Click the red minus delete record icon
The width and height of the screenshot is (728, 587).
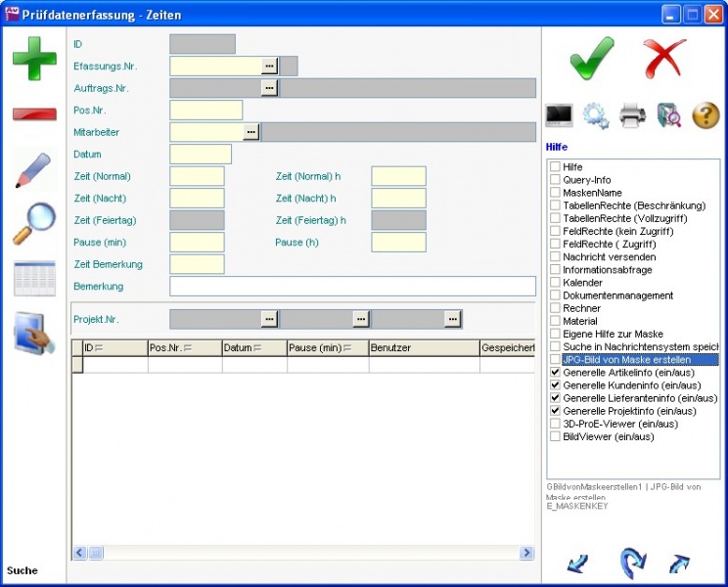point(34,114)
